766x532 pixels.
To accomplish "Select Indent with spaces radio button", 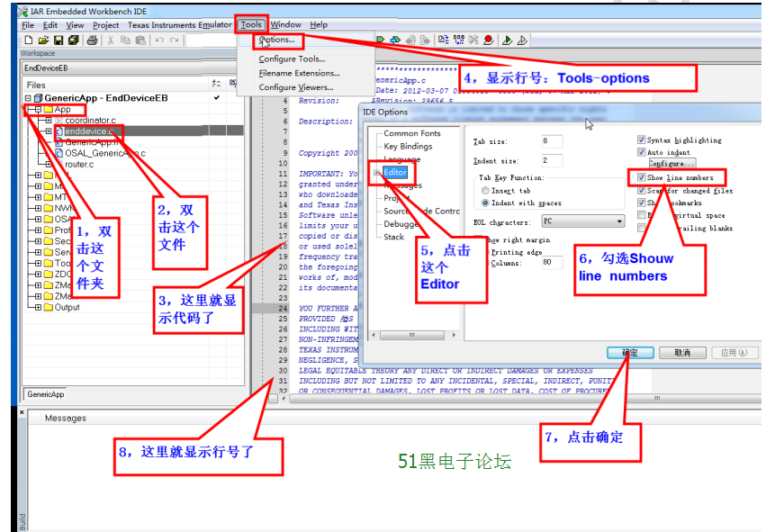I will pyautogui.click(x=485, y=203).
